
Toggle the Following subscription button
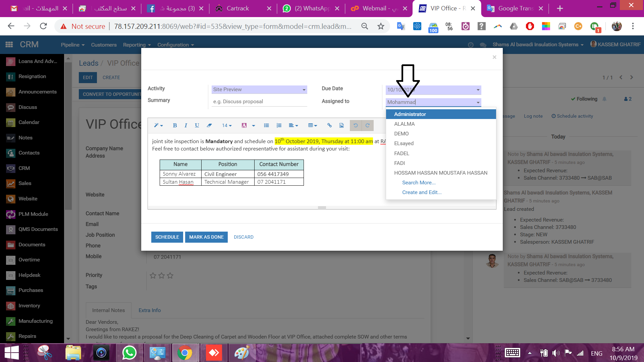point(584,99)
